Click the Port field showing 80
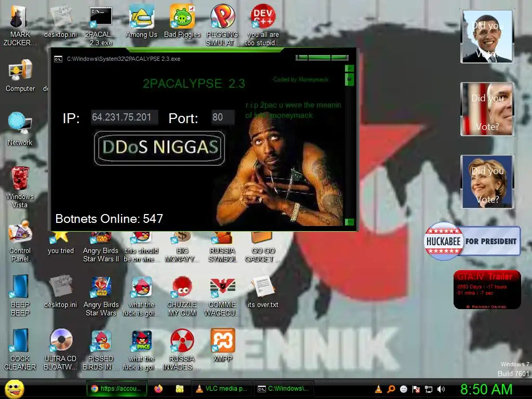Viewport: 532px width, 399px height. (x=222, y=117)
